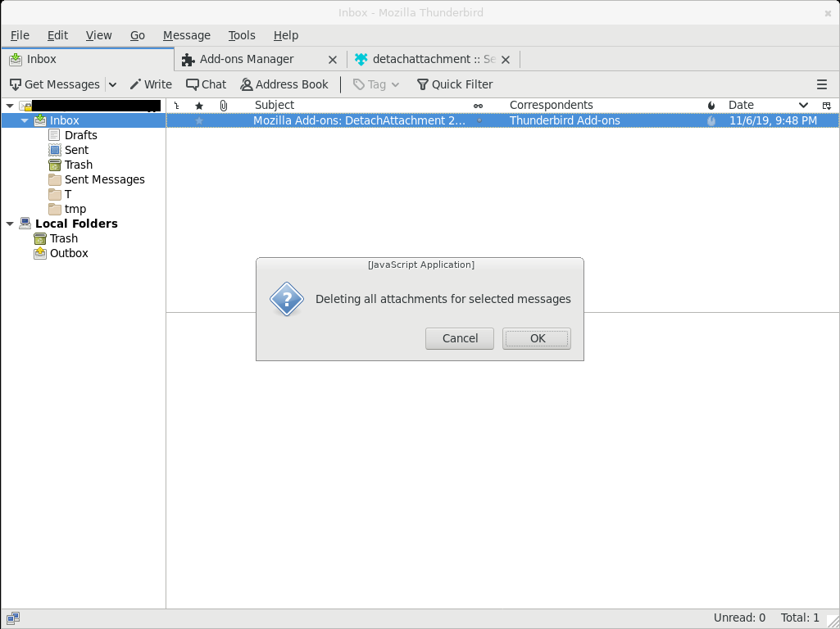Open the Message menu
The image size is (840, 629).
186,35
